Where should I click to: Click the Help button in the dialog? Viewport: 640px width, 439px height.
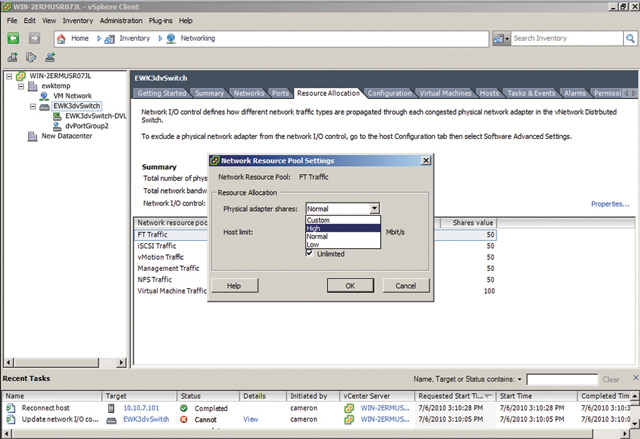point(234,286)
